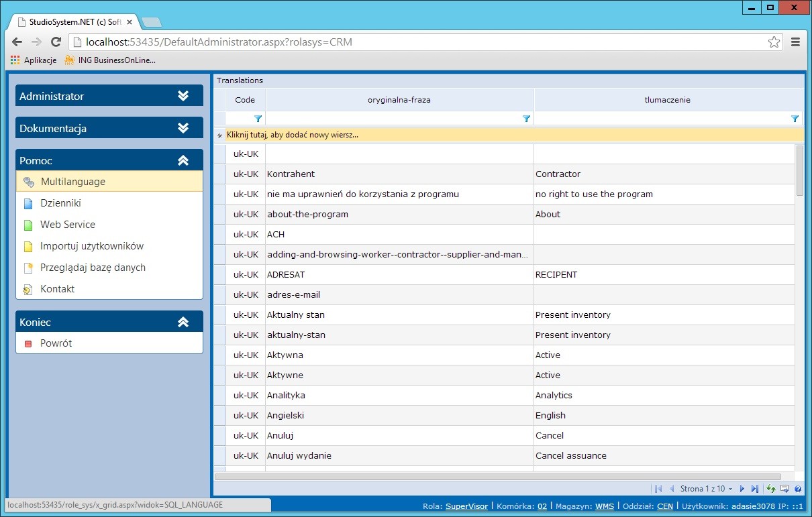Open Kontakt using its icon
This screenshot has height=517, width=812.
point(28,288)
